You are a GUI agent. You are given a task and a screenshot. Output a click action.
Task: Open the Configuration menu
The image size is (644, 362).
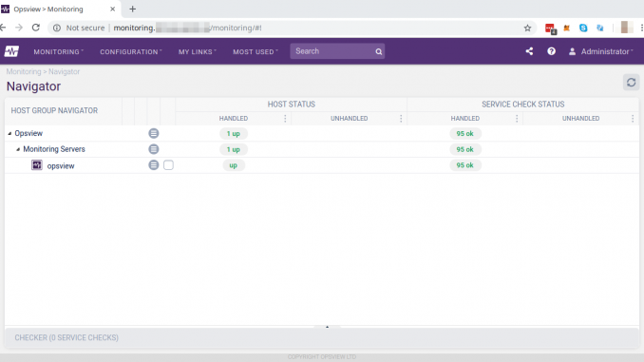coord(131,51)
